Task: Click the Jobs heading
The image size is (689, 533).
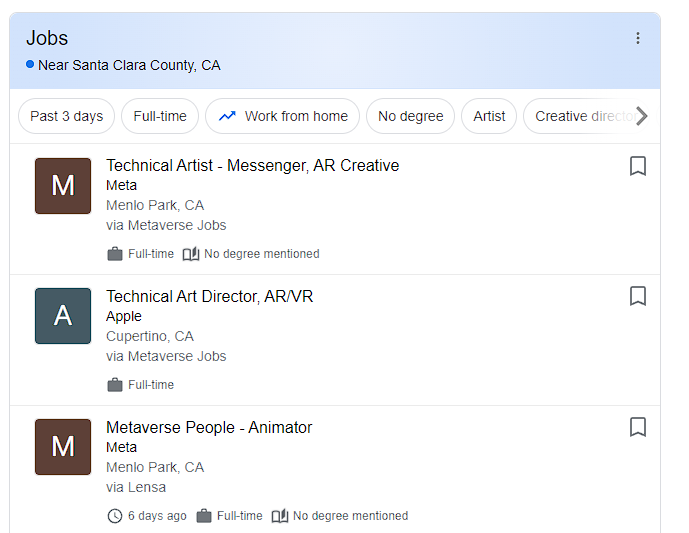Action: point(47,38)
